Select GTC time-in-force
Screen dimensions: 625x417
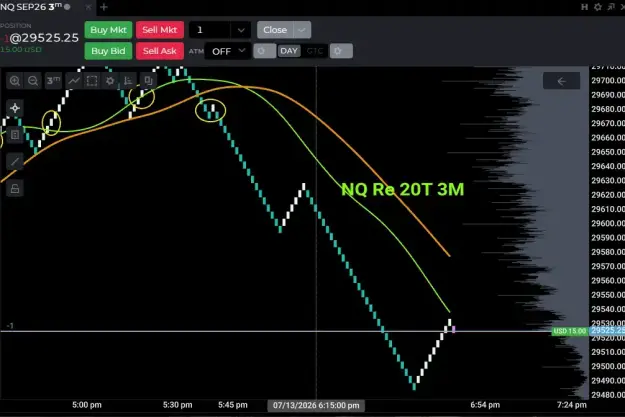pyautogui.click(x=315, y=51)
